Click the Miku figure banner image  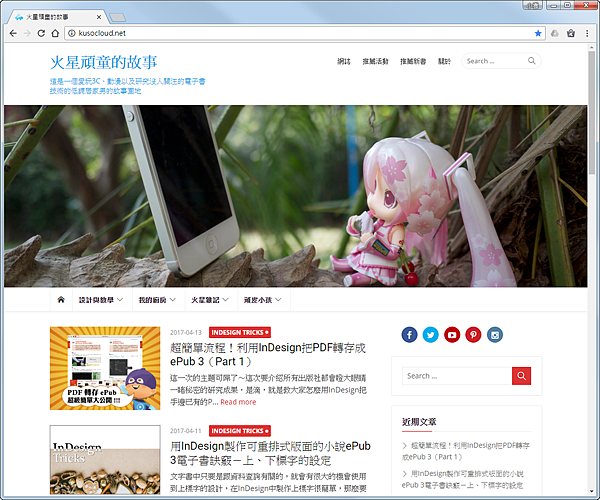[295, 196]
